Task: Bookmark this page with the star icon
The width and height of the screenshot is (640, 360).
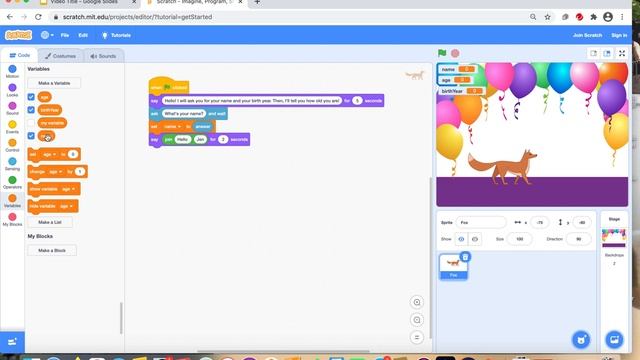Action: tap(547, 17)
